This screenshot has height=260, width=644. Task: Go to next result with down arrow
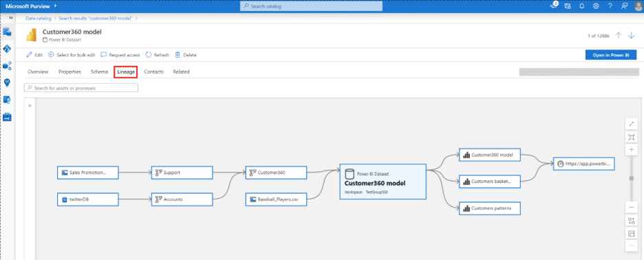(x=632, y=36)
